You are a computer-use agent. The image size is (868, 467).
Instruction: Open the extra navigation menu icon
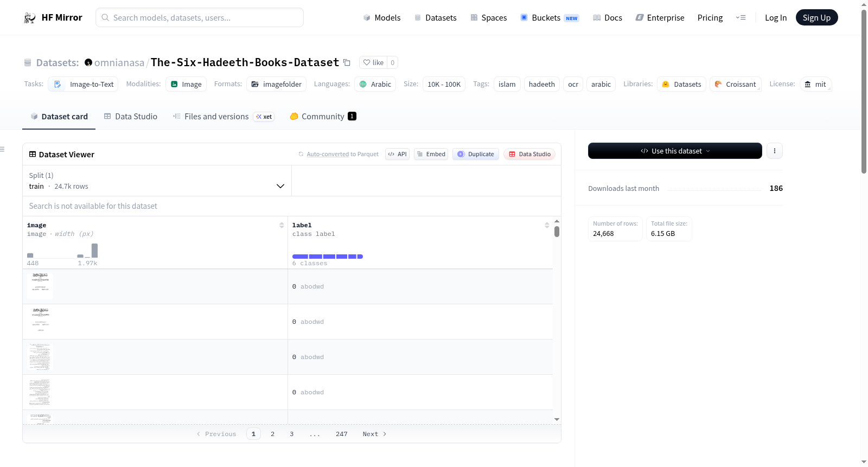pos(741,17)
